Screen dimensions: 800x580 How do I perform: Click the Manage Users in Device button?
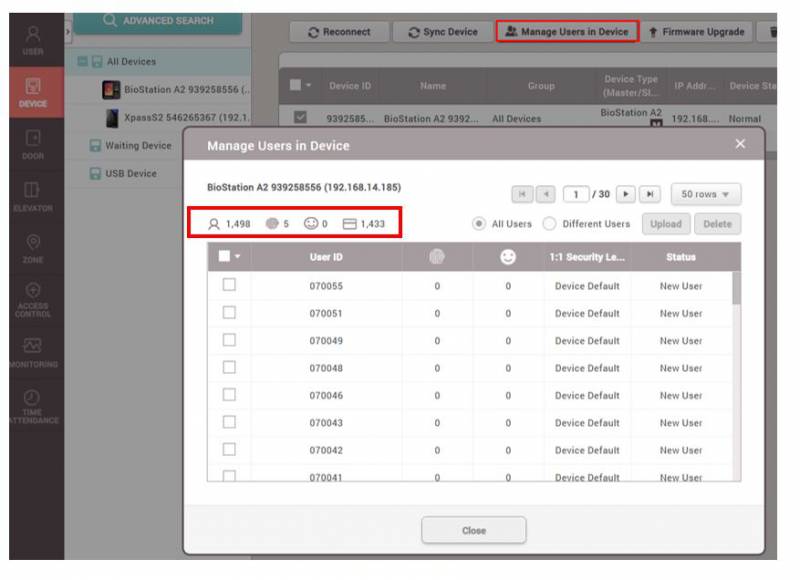[x=567, y=32]
